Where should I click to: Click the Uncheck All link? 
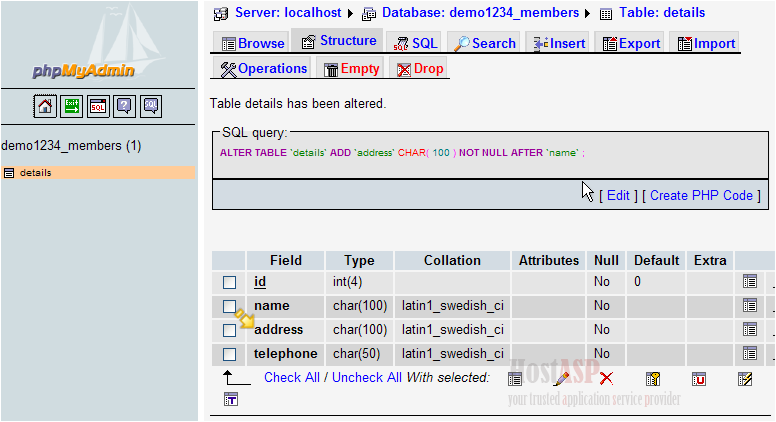point(367,377)
